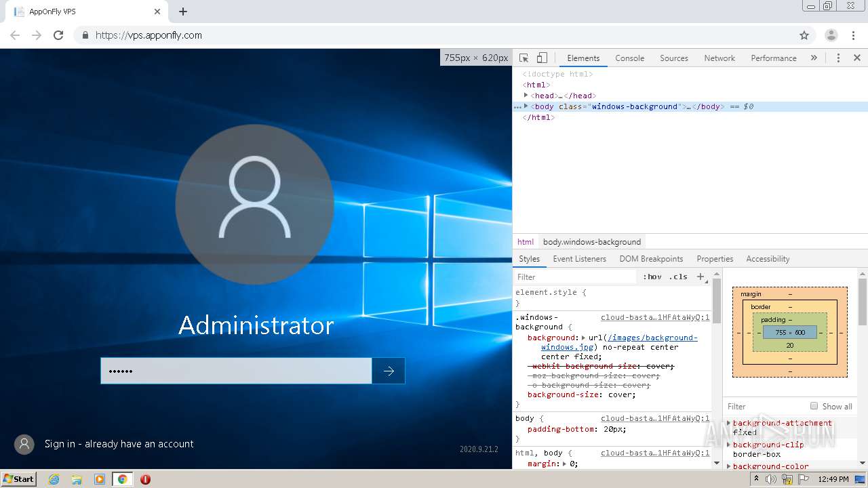Screen dimensions: 868x488
Task: Toggle device toolbar icon in DevTools
Action: (x=542, y=58)
